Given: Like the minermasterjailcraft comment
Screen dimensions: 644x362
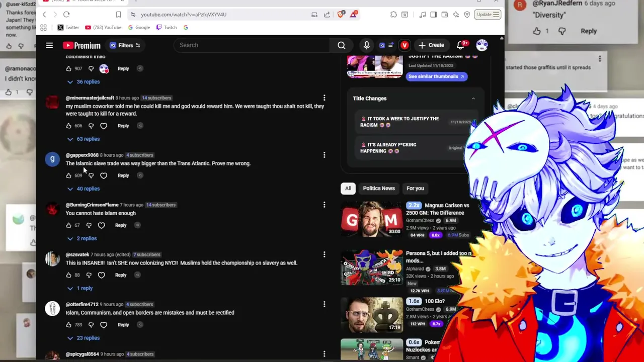Looking at the screenshot, I should tap(69, 126).
